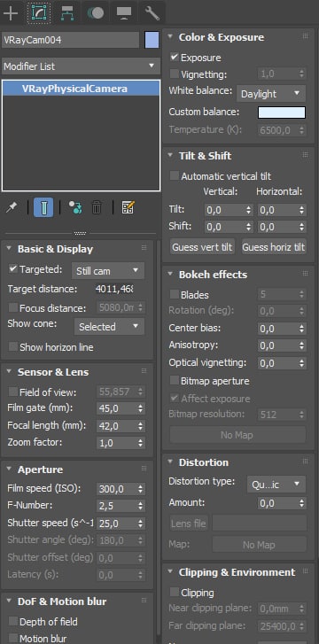Click the Film speed ISO spinner arrows
Viewport: 319px width, 644px height.
141,489
